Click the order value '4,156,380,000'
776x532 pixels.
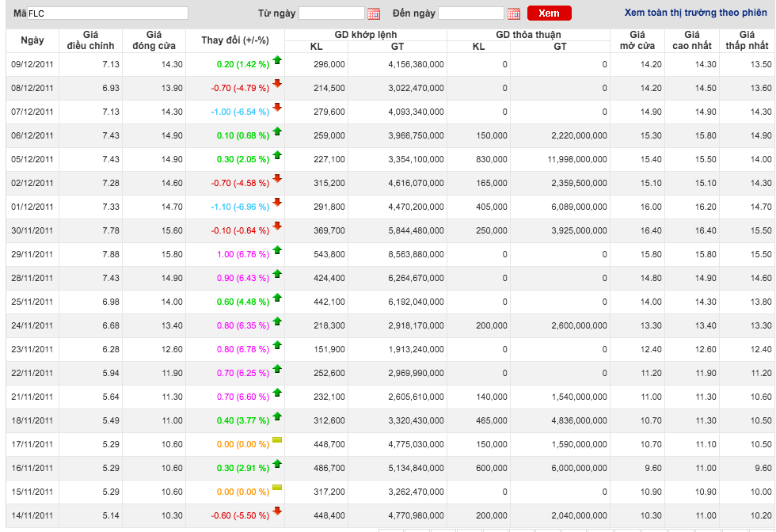(416, 64)
